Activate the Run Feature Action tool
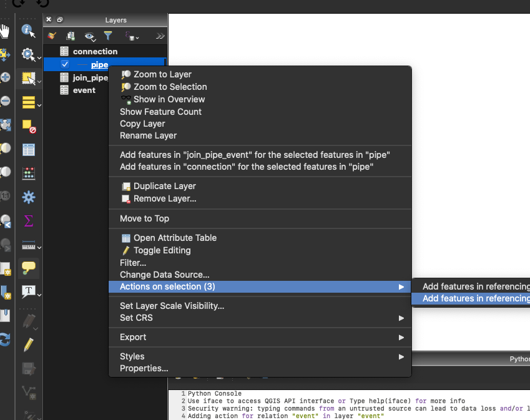 [27, 54]
